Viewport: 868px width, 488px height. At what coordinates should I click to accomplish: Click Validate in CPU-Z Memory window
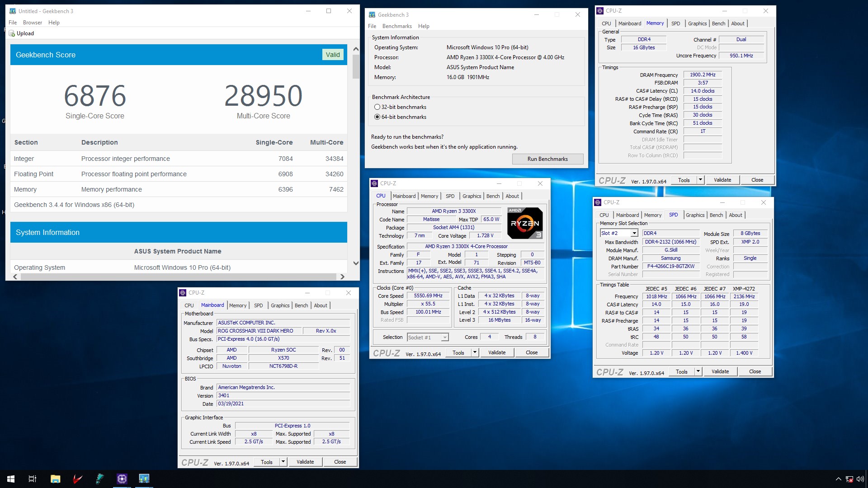(722, 180)
